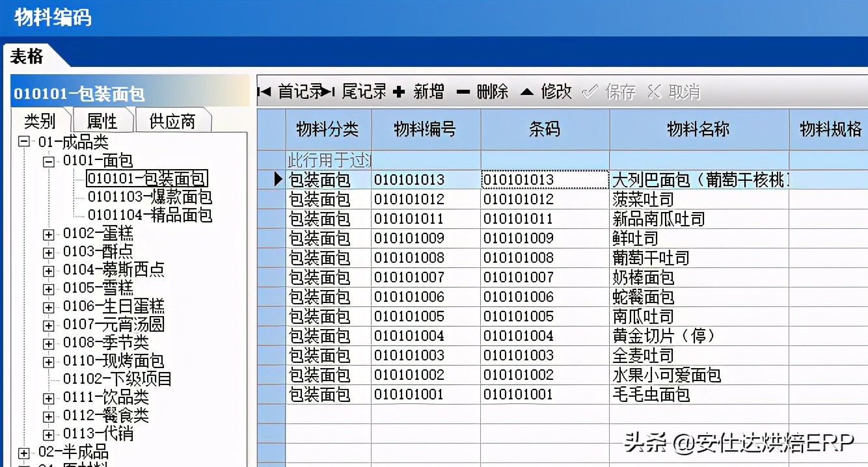This screenshot has height=467, width=868.
Task: Click the 首记录 (first record) toolbar icon
Action: 264,92
